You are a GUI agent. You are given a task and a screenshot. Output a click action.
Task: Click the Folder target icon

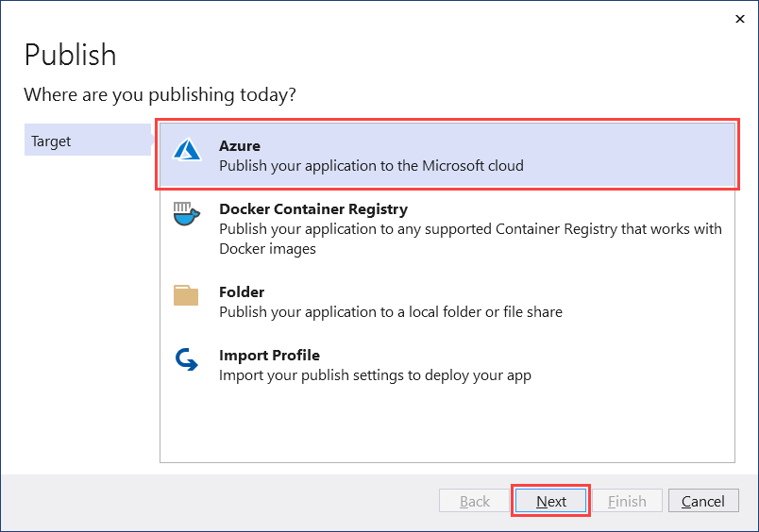[x=186, y=295]
